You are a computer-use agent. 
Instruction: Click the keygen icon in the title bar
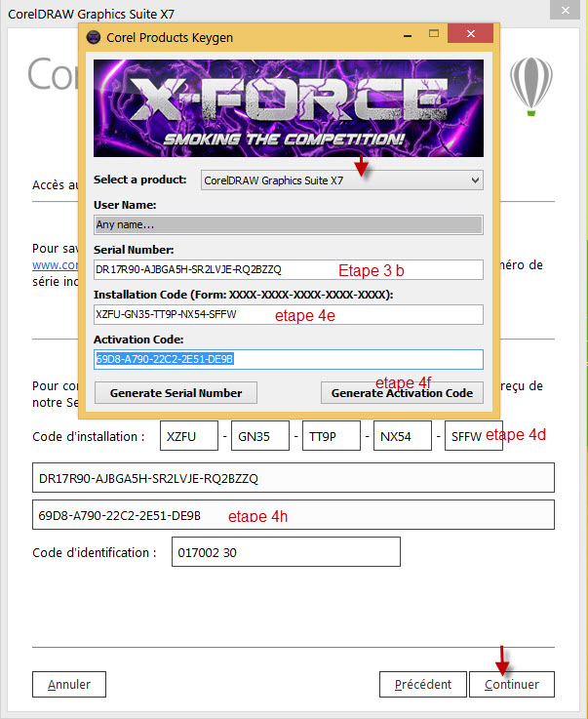click(x=93, y=37)
